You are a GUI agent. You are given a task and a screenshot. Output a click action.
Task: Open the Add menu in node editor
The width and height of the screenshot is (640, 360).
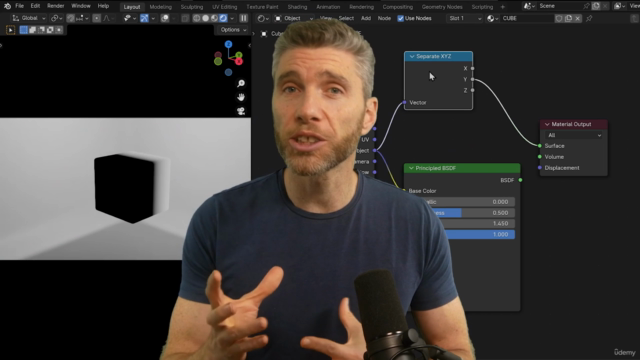[366, 18]
